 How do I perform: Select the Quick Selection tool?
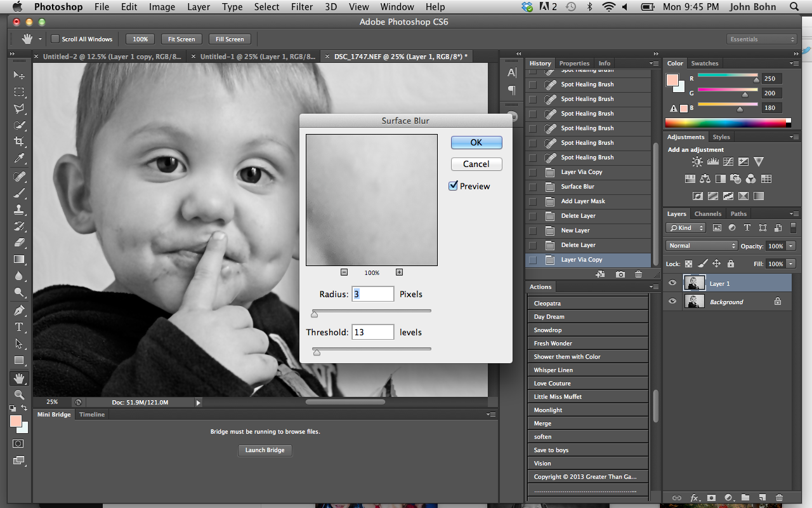(x=19, y=125)
